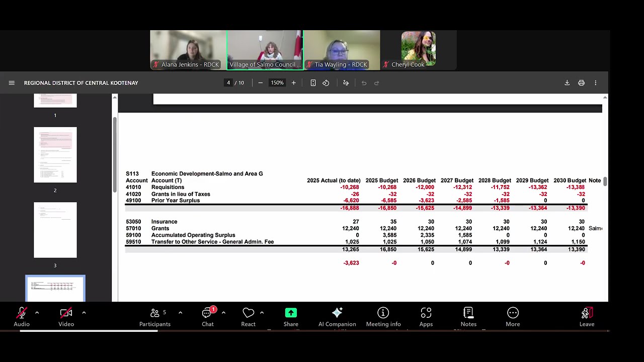The image size is (644, 362).
Task: Select Tia Wayling - RDCK video tile
Action: coord(342,50)
